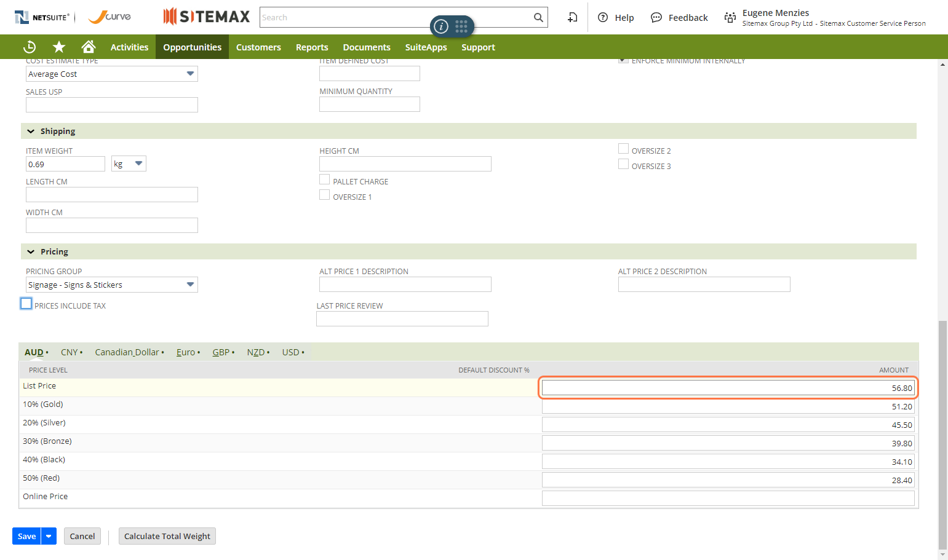948x560 pixels.
Task: Click the NetSuite logo
Action: (42, 17)
